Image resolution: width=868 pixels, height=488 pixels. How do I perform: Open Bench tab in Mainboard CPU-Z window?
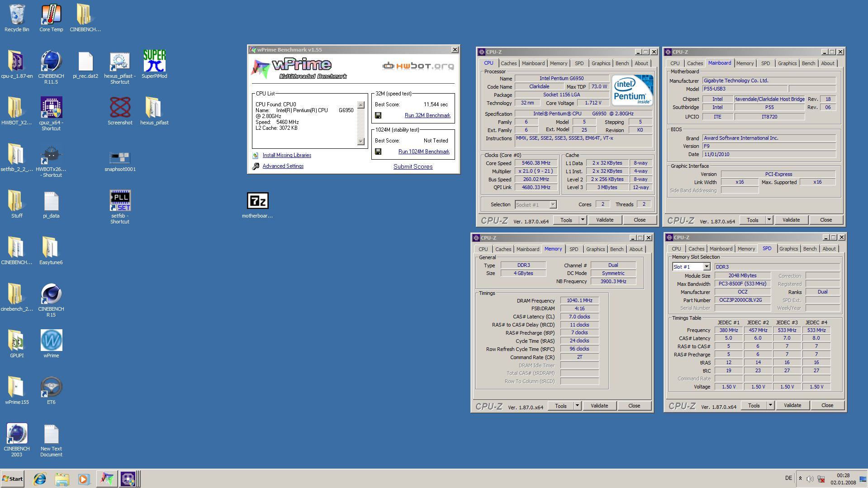point(808,63)
